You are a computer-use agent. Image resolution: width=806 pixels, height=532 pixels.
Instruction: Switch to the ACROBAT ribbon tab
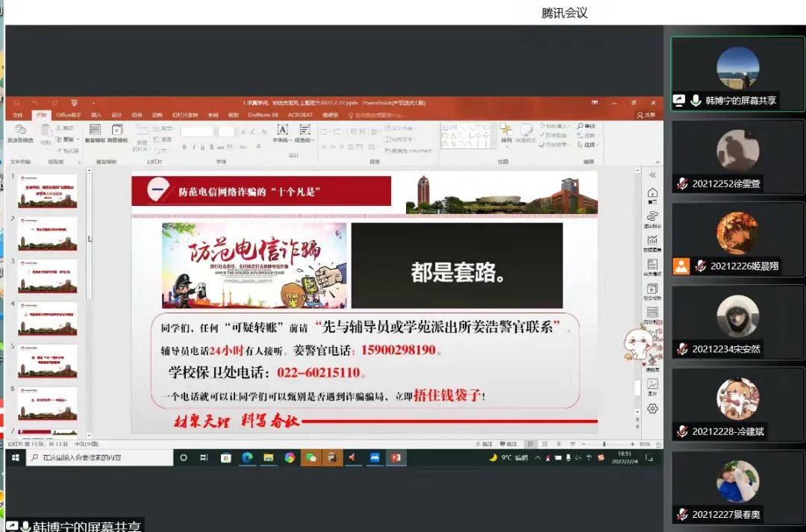[300, 115]
